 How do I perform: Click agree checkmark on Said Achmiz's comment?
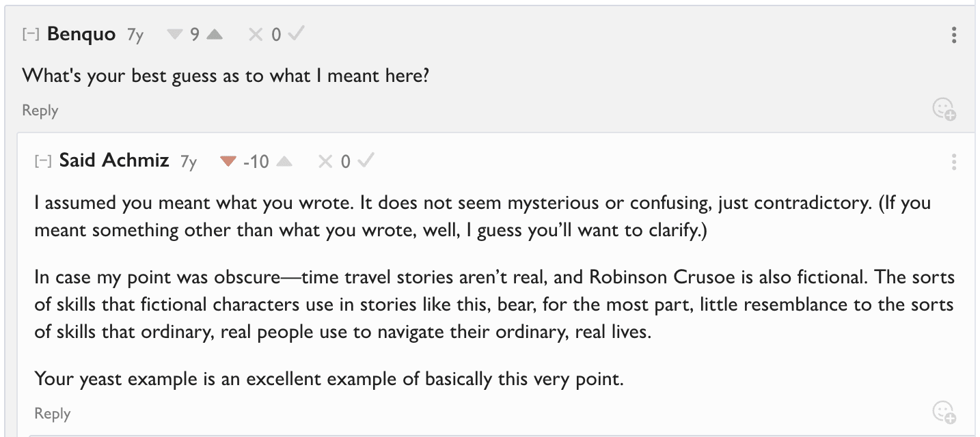[366, 161]
